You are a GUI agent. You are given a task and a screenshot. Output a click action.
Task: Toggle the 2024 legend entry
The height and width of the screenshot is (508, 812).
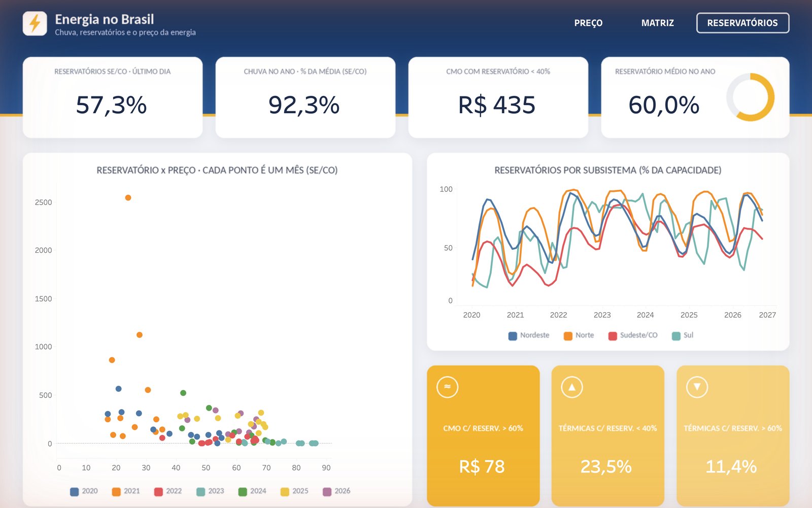(x=252, y=491)
